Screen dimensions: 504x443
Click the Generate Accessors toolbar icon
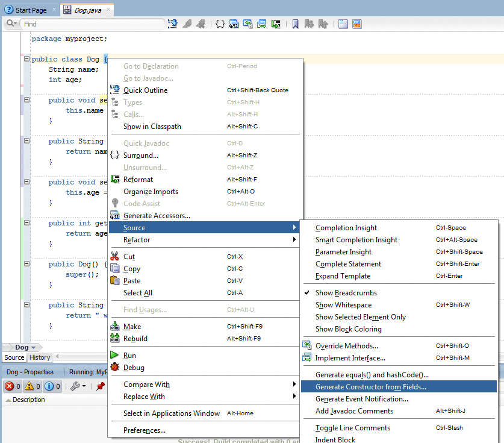(x=234, y=24)
